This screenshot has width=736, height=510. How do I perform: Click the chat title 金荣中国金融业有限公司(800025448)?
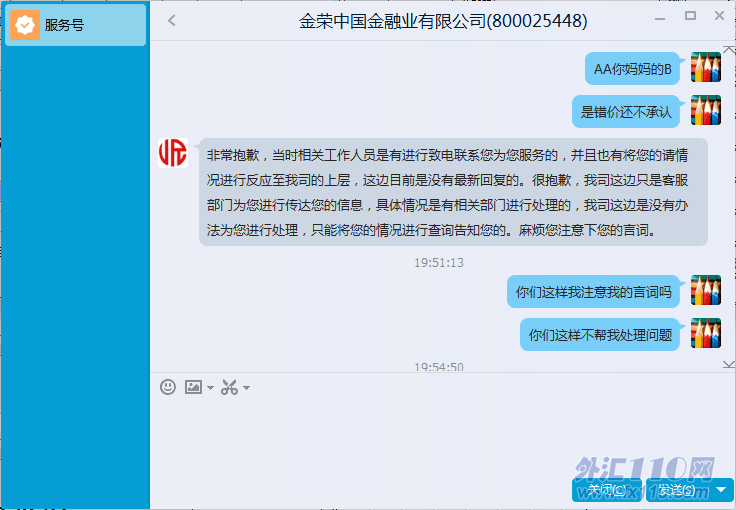coord(443,21)
